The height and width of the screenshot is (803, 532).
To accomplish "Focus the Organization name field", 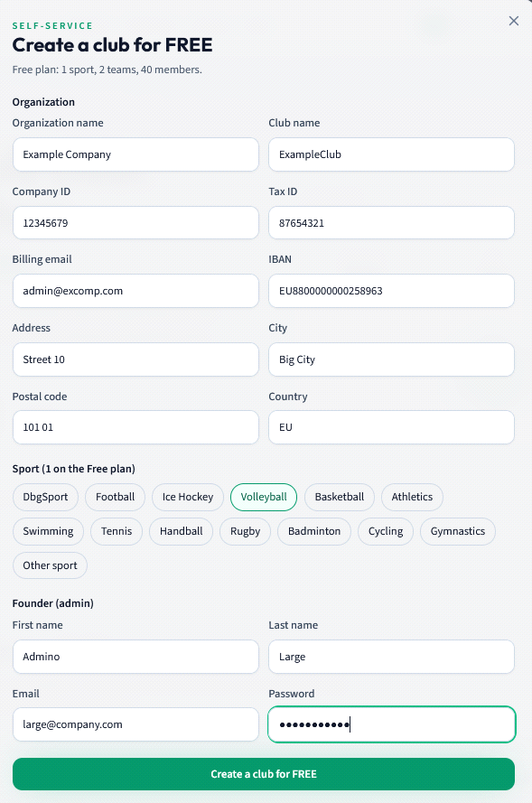I will 135,154.
